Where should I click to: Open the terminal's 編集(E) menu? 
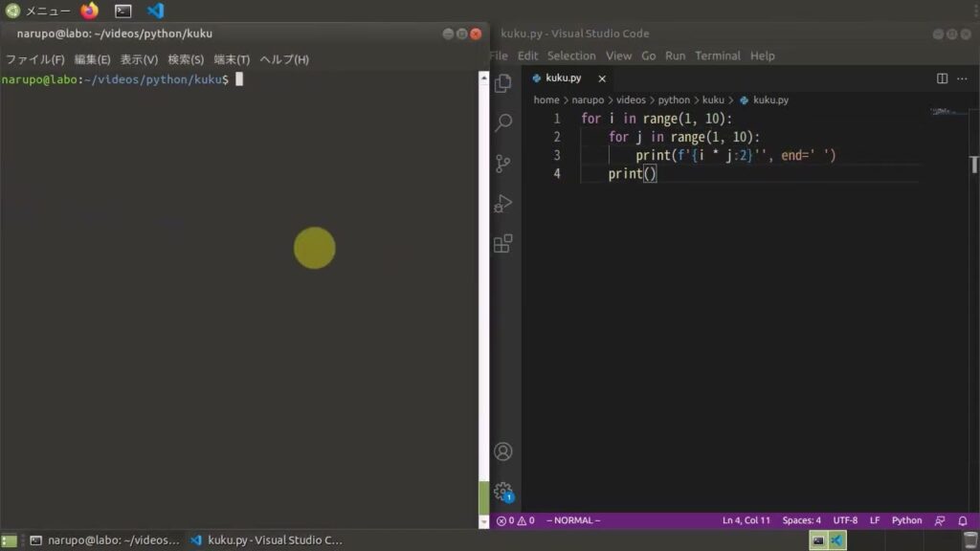pyautogui.click(x=92, y=59)
